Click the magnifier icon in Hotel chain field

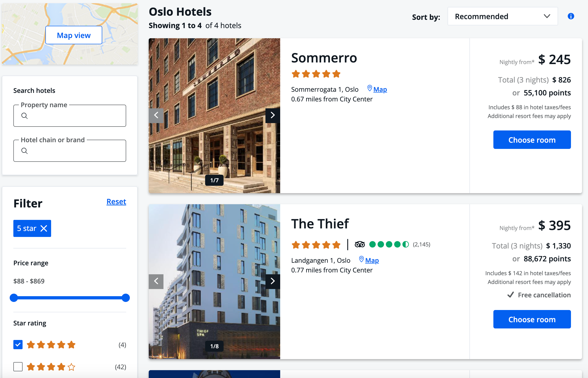(24, 151)
